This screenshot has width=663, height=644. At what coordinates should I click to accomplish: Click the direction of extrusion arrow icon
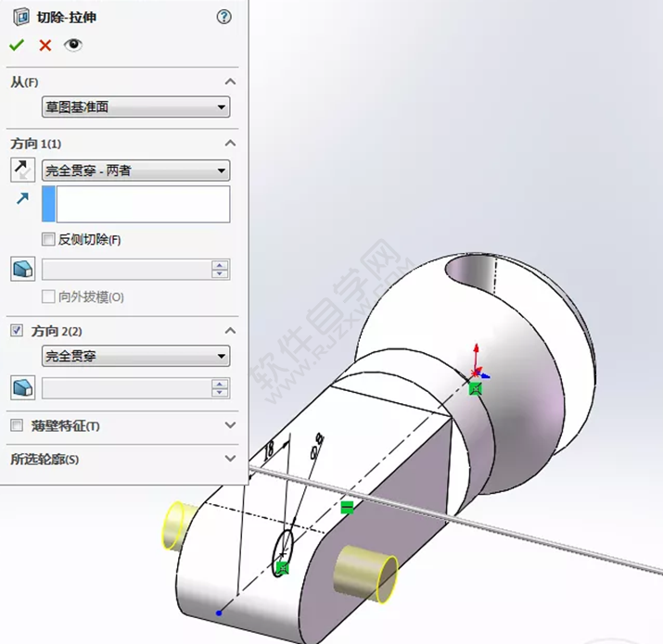(x=22, y=198)
